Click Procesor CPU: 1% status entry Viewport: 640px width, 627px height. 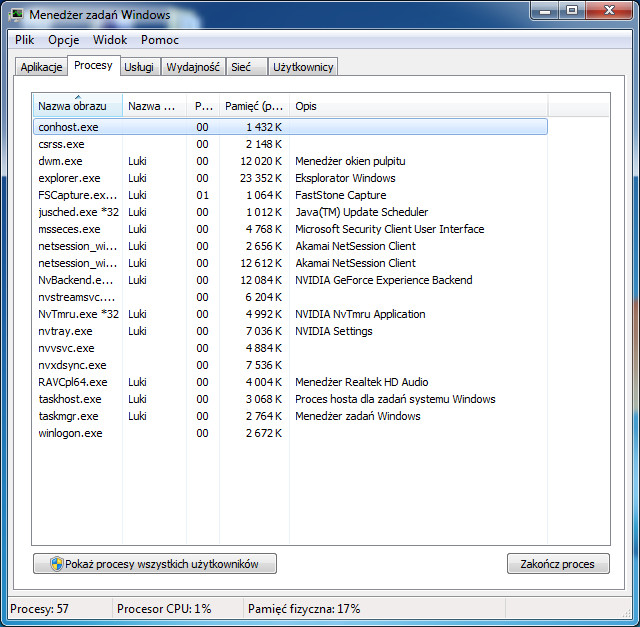[164, 609]
